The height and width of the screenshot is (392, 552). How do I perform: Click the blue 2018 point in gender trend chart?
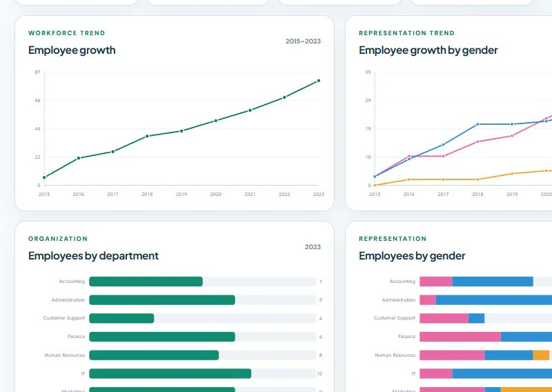477,124
